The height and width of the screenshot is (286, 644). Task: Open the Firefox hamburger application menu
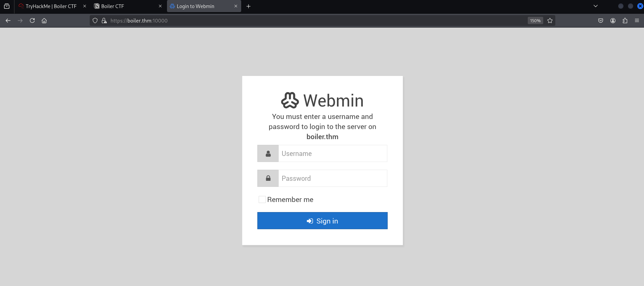coord(637,21)
